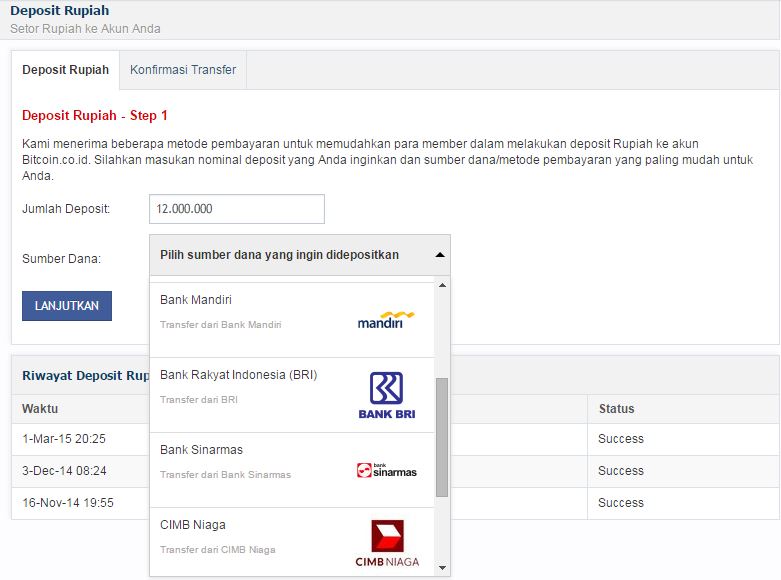Open the Deposit Rupiah tab
This screenshot has height=580, width=781.
65,70
